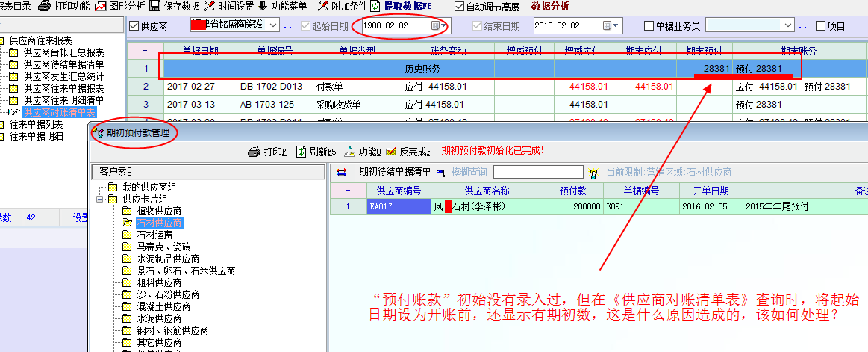Click the printer icon for 打印功能
Image resolution: width=868 pixels, height=352 pixels.
click(44, 6)
